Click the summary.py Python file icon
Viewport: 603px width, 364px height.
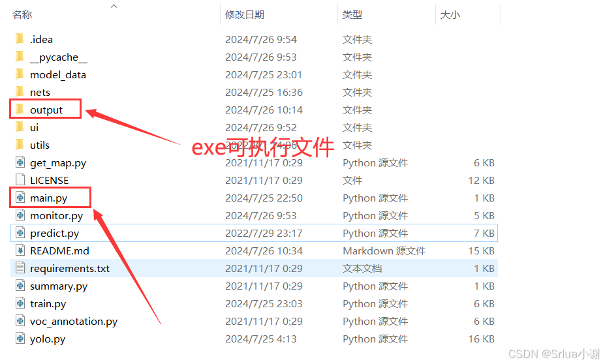[20, 286]
